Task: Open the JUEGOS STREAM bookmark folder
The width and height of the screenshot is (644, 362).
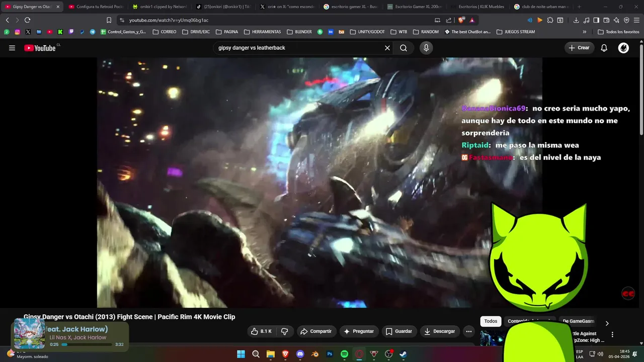Action: (x=516, y=32)
